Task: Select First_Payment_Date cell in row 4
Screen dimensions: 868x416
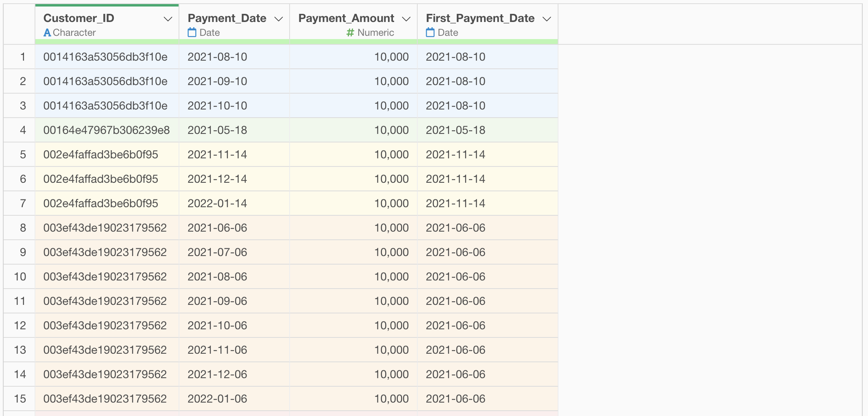Action: click(x=456, y=130)
